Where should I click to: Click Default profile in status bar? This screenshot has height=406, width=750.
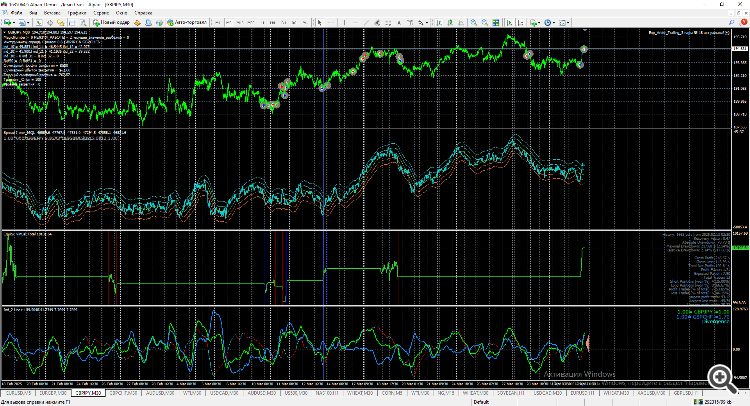click(481, 402)
